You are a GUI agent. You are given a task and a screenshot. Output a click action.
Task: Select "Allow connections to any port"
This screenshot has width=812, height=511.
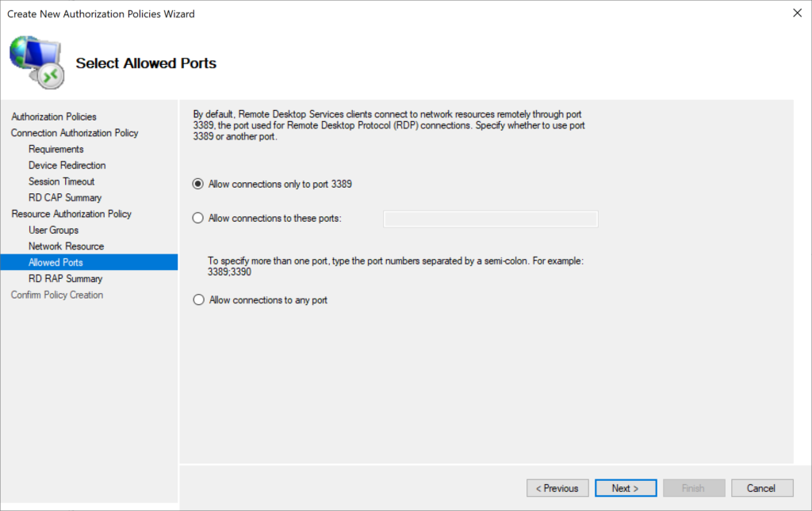tap(198, 299)
